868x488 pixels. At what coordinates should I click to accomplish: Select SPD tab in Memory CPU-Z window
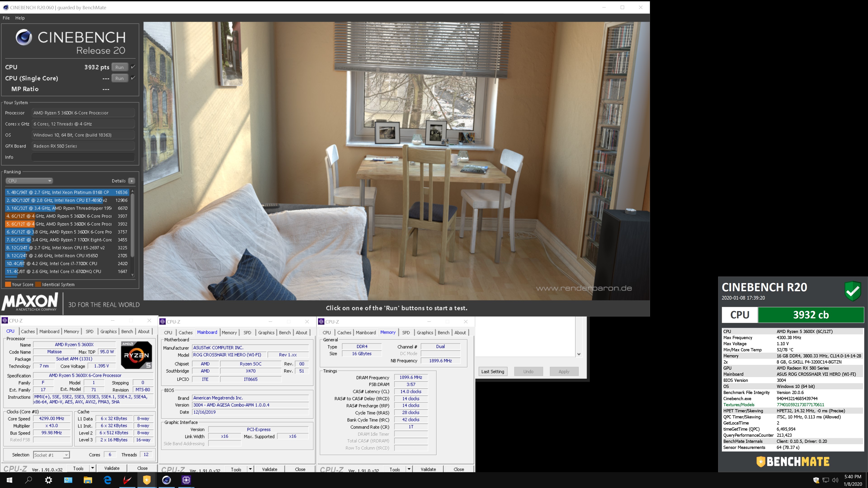point(406,332)
